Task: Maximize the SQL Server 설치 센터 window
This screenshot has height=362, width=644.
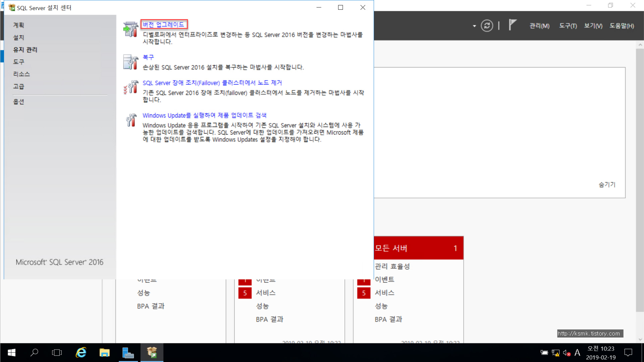Action: [x=340, y=7]
